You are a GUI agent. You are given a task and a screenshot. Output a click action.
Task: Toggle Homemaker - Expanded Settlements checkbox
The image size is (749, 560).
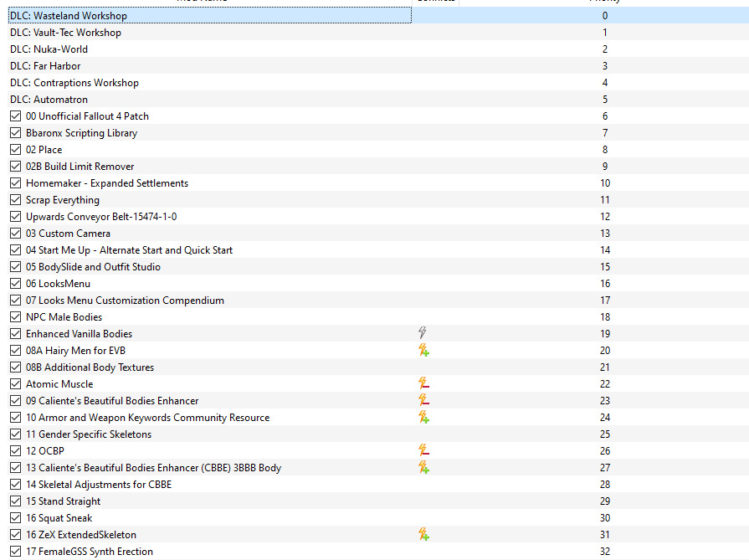pyautogui.click(x=15, y=183)
